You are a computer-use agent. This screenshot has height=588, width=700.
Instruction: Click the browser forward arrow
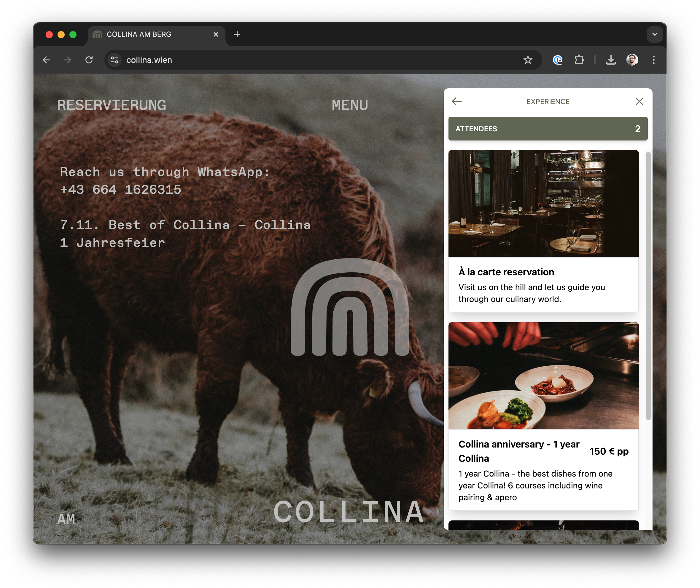pos(67,60)
